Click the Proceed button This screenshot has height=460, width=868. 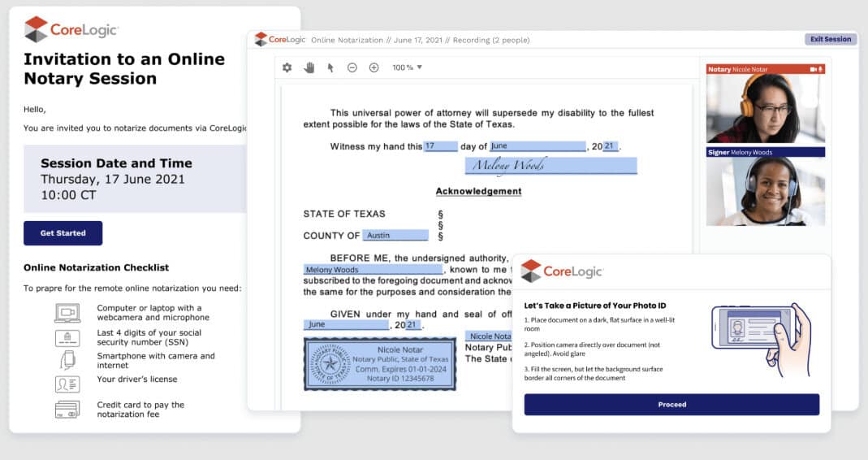pyautogui.click(x=672, y=404)
